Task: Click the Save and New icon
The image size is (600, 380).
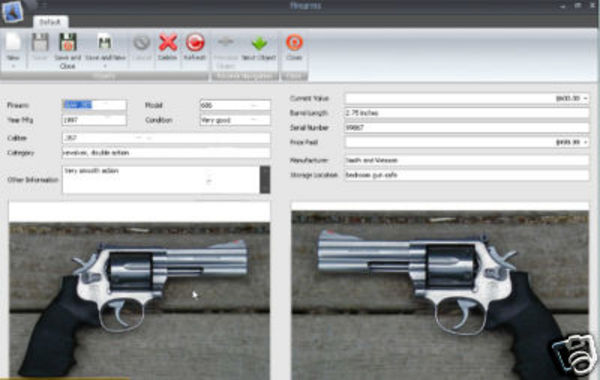Action: coord(104,42)
